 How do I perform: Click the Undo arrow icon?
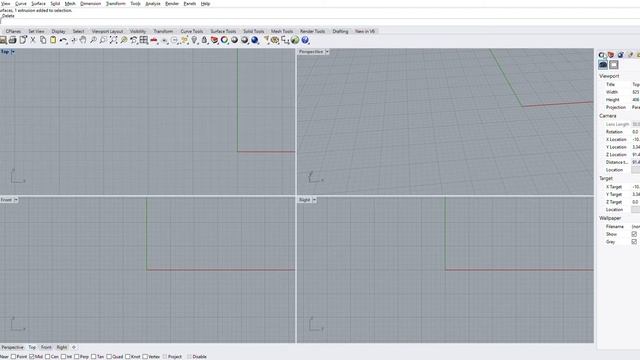63,40
